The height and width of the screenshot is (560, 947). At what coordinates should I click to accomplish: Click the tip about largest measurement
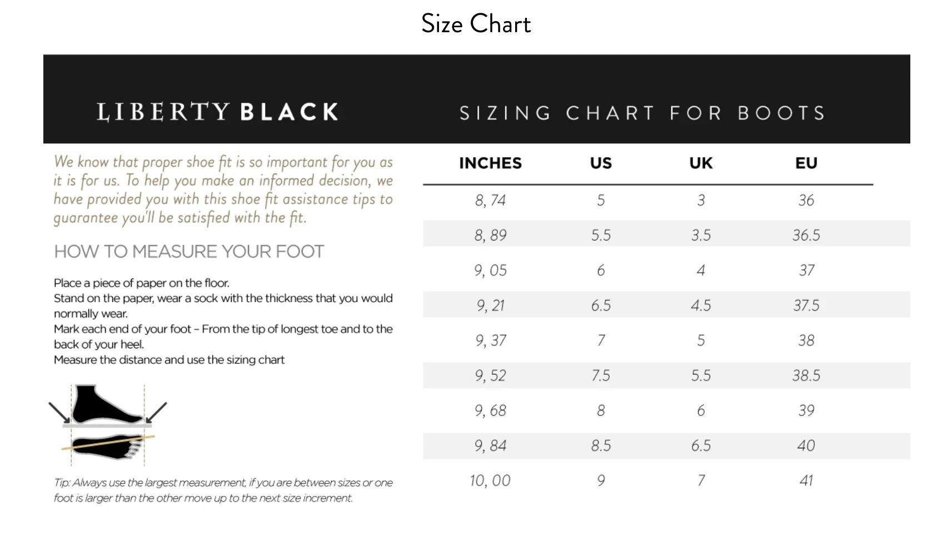point(223,490)
